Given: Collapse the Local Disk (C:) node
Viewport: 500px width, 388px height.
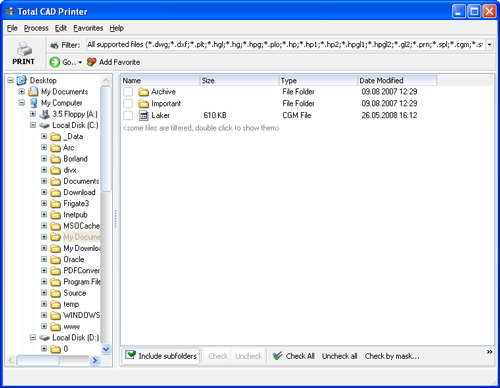Looking at the screenshot, I should [x=33, y=125].
